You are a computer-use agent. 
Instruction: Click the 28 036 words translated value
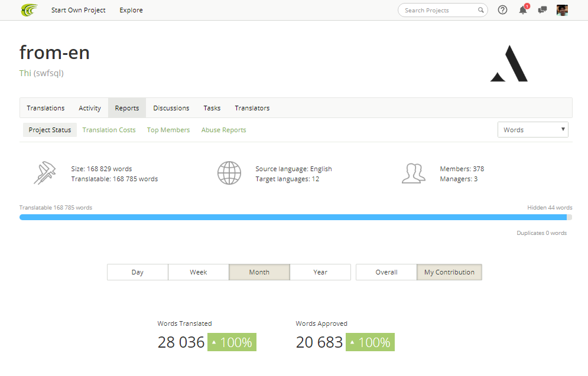[181, 342]
